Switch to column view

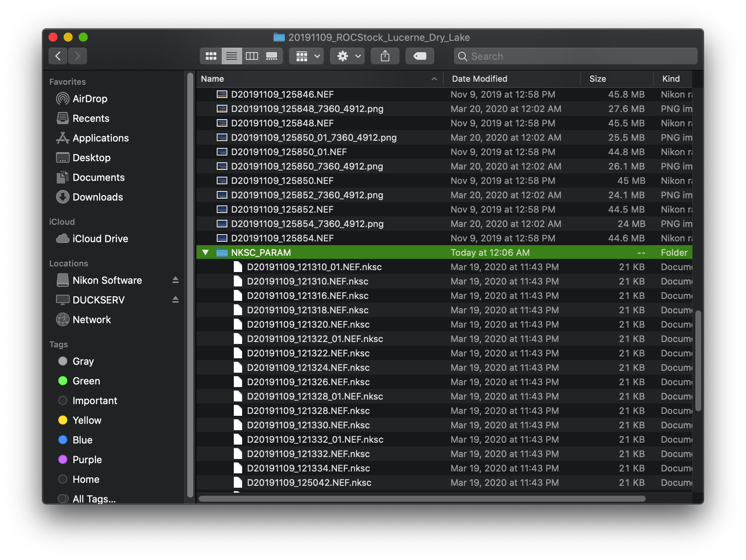pos(252,56)
